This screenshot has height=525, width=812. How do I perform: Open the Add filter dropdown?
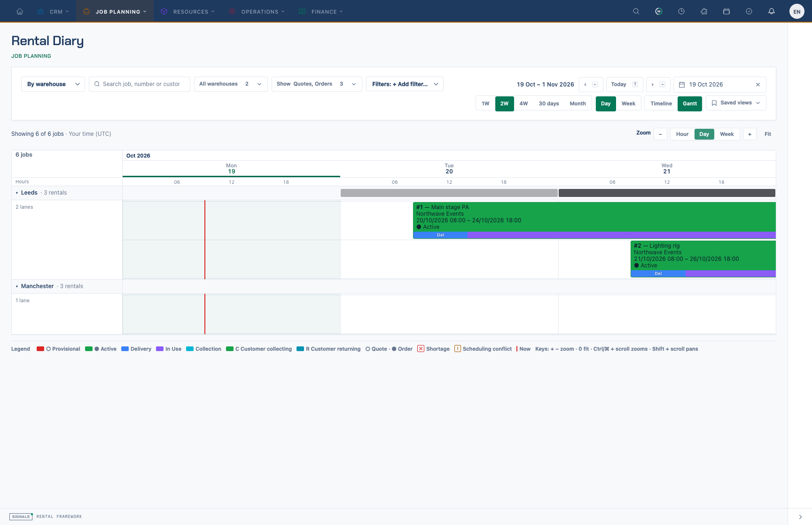point(405,84)
